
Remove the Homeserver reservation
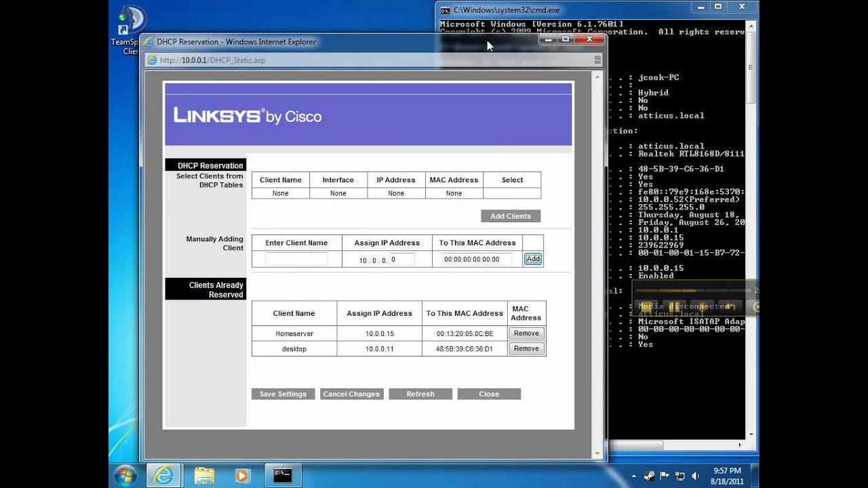(x=526, y=333)
